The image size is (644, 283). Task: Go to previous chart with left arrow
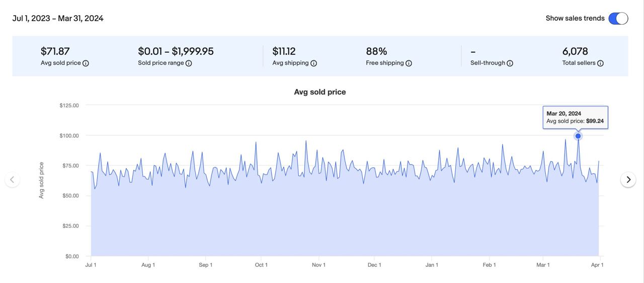[x=13, y=179]
